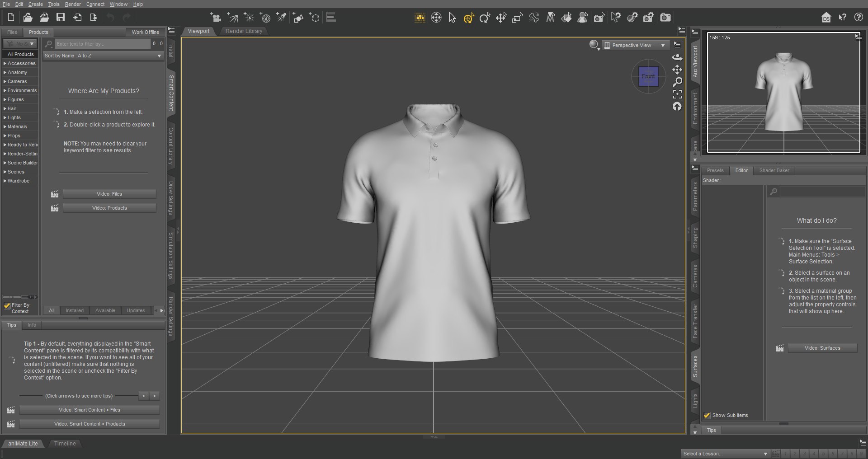Open the draw style sphere dropdown
The height and width of the screenshot is (459, 868).
click(x=594, y=45)
